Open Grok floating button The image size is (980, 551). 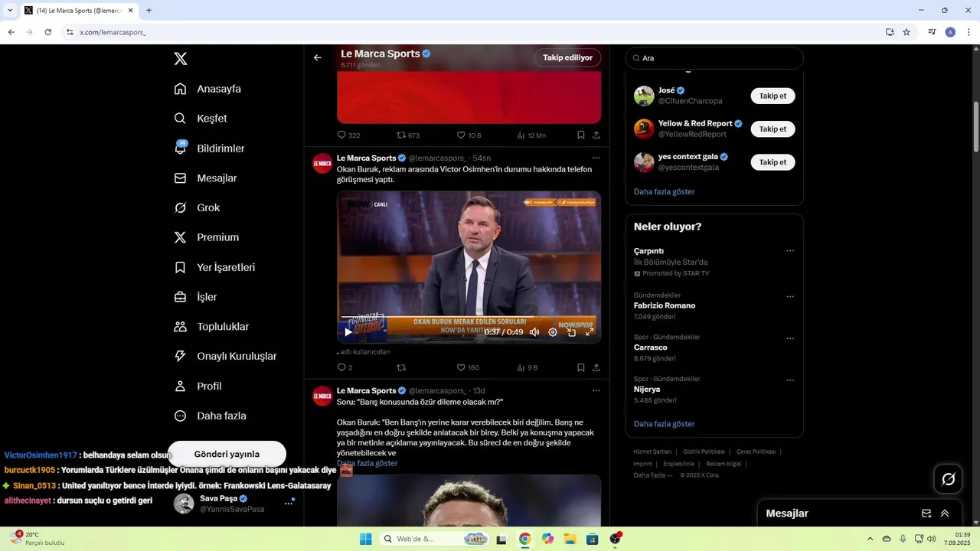click(949, 479)
